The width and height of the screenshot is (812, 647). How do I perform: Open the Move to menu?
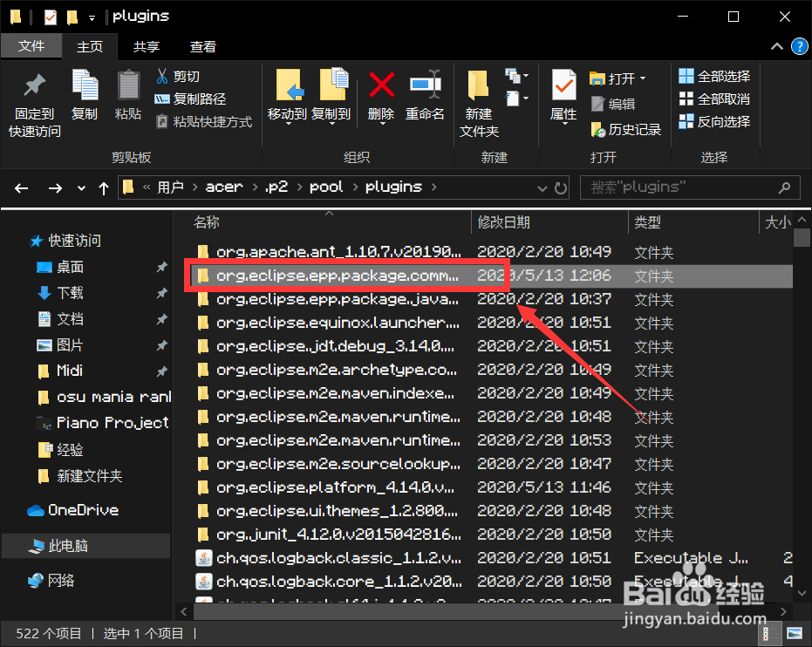tap(288, 97)
